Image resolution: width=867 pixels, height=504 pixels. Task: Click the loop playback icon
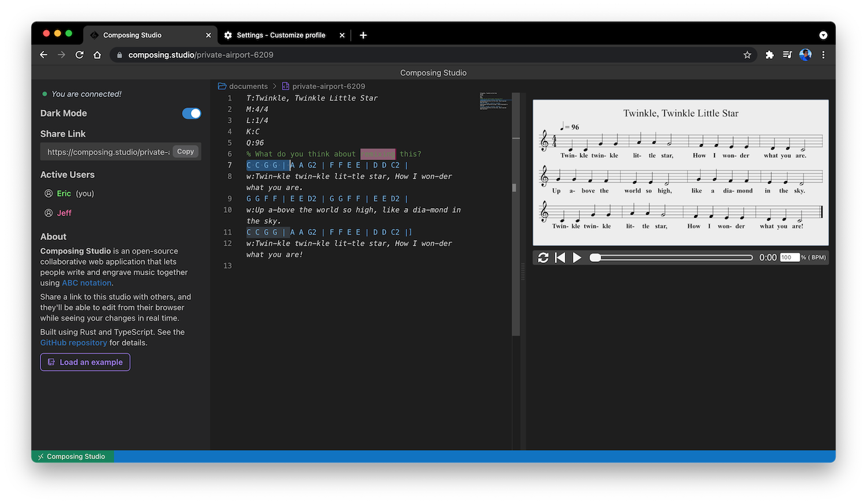pos(543,258)
